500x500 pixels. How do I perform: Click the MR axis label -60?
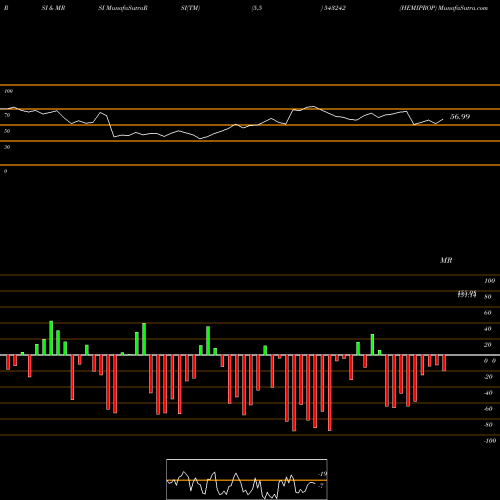[488, 409]
